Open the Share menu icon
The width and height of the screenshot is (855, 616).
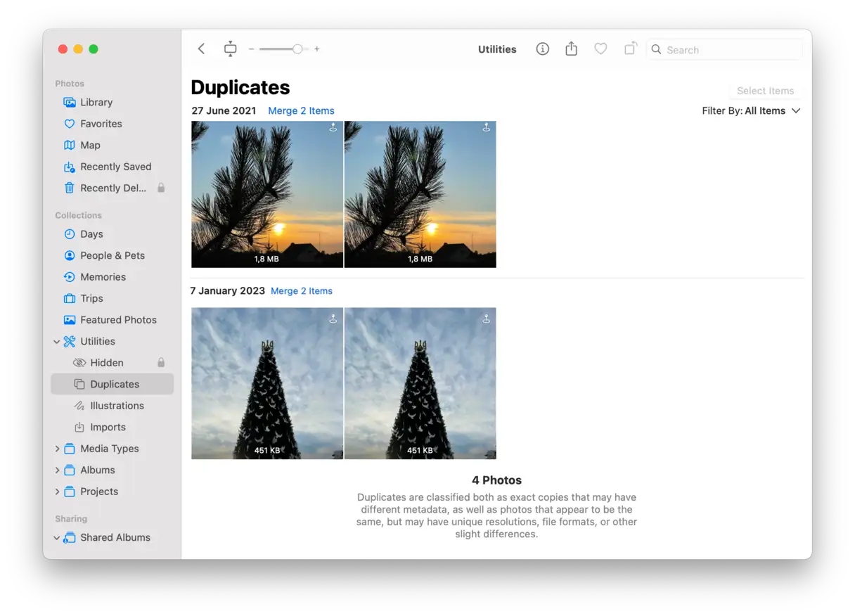click(x=571, y=49)
